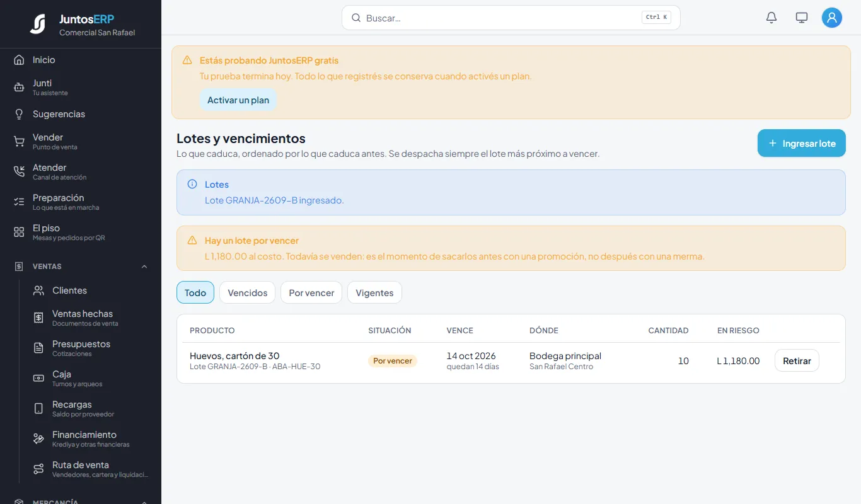Click Activar un plan button
This screenshot has height=504, width=861.
click(x=238, y=100)
